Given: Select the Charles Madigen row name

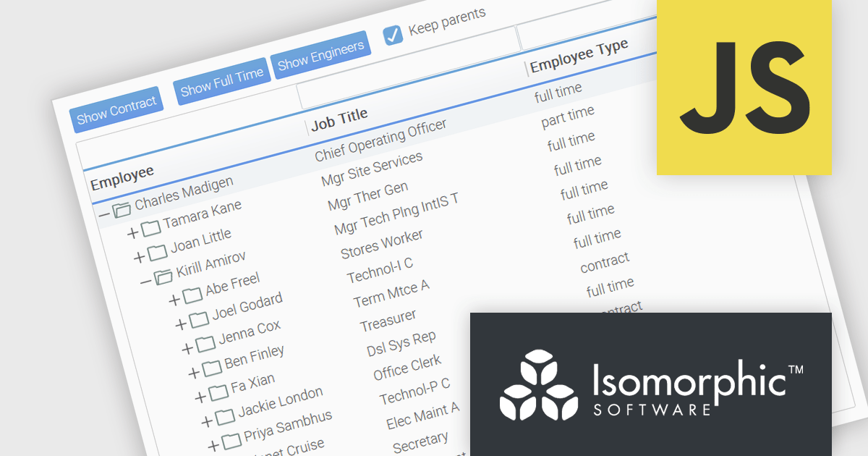Looking at the screenshot, I should coord(184,193).
